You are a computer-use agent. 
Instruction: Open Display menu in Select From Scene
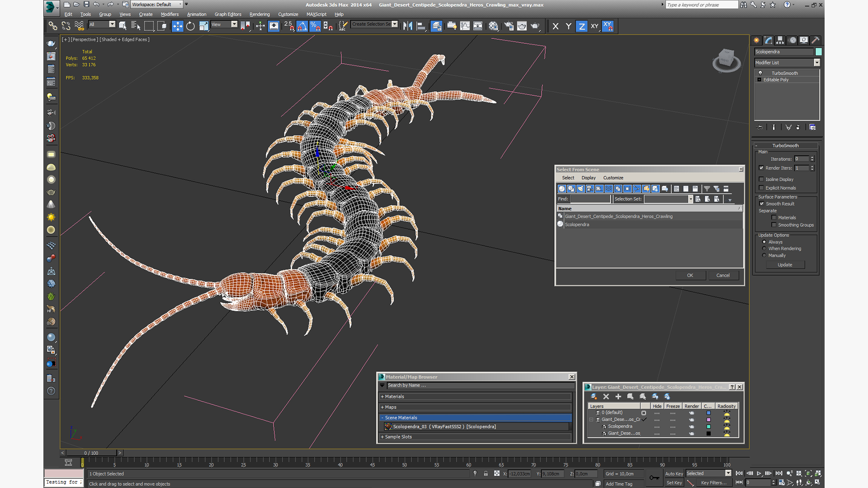point(588,178)
